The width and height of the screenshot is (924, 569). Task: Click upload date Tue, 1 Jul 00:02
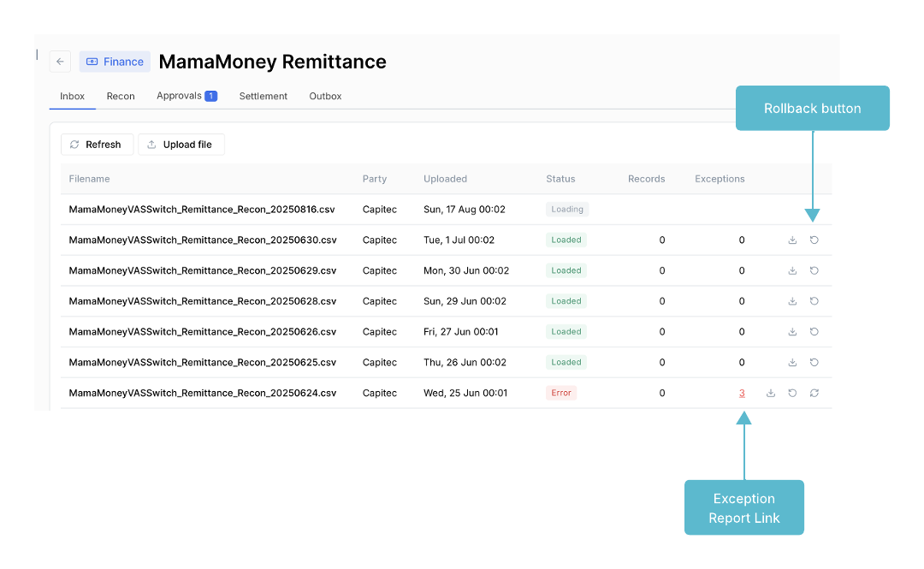(x=459, y=240)
